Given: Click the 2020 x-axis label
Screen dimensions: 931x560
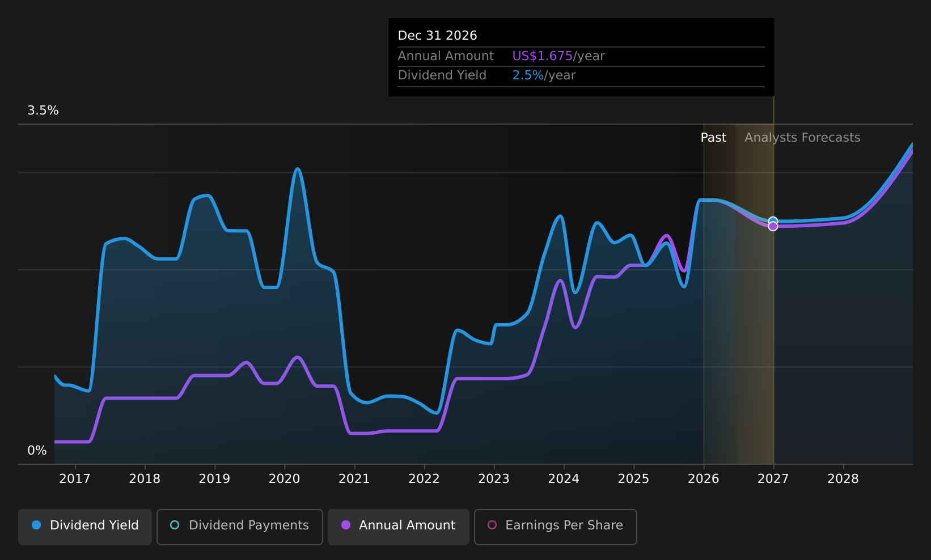Looking at the screenshot, I should (x=284, y=479).
